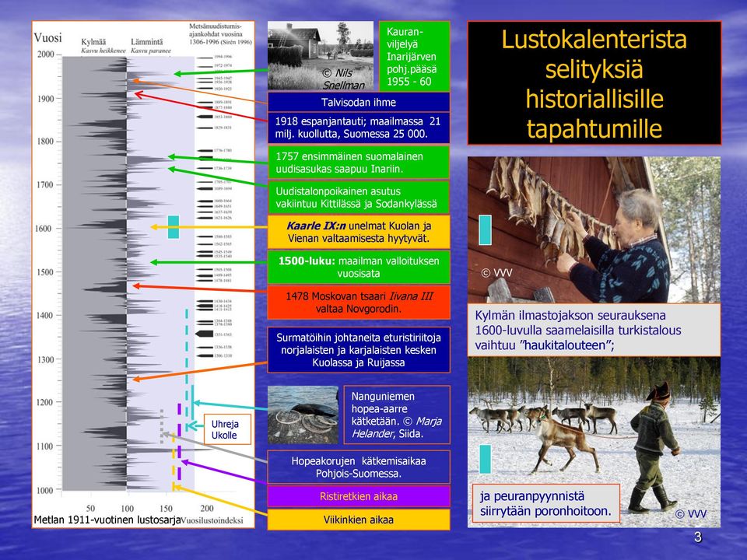Click the index value 100 on the bottom axis
This screenshot has height=560, width=747.
(127, 508)
